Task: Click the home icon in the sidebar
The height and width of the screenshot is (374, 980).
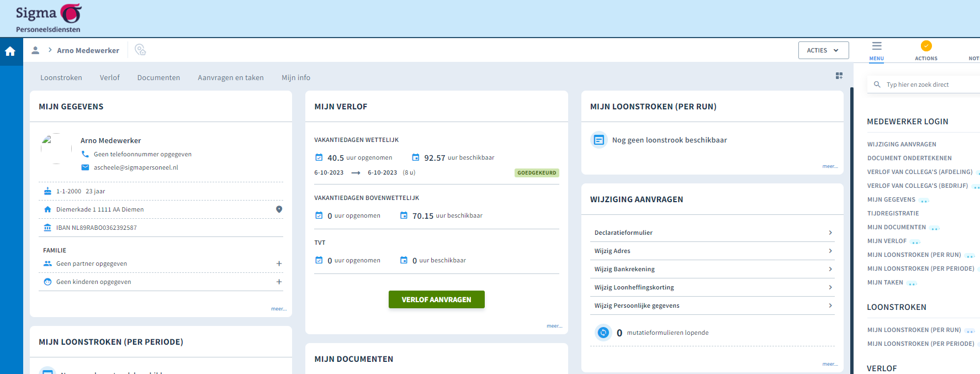Action: click(10, 51)
